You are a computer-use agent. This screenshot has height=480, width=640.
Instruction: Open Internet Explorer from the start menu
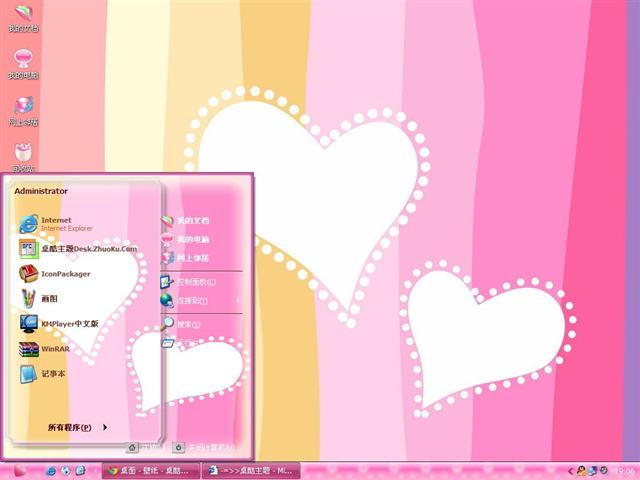pyautogui.click(x=56, y=224)
